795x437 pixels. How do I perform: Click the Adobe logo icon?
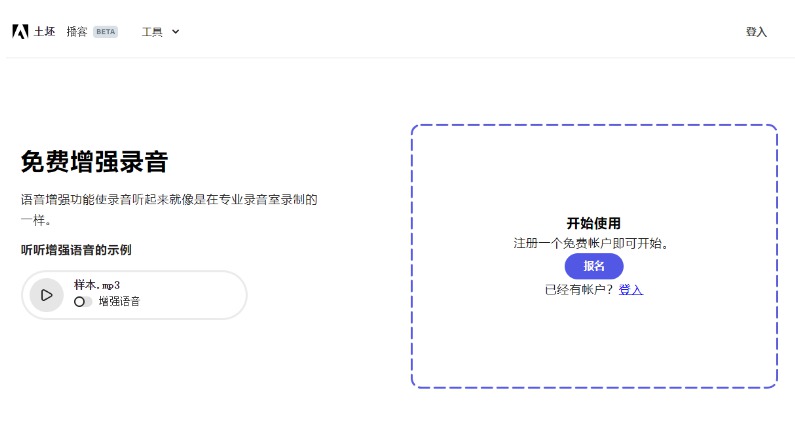click(20, 31)
